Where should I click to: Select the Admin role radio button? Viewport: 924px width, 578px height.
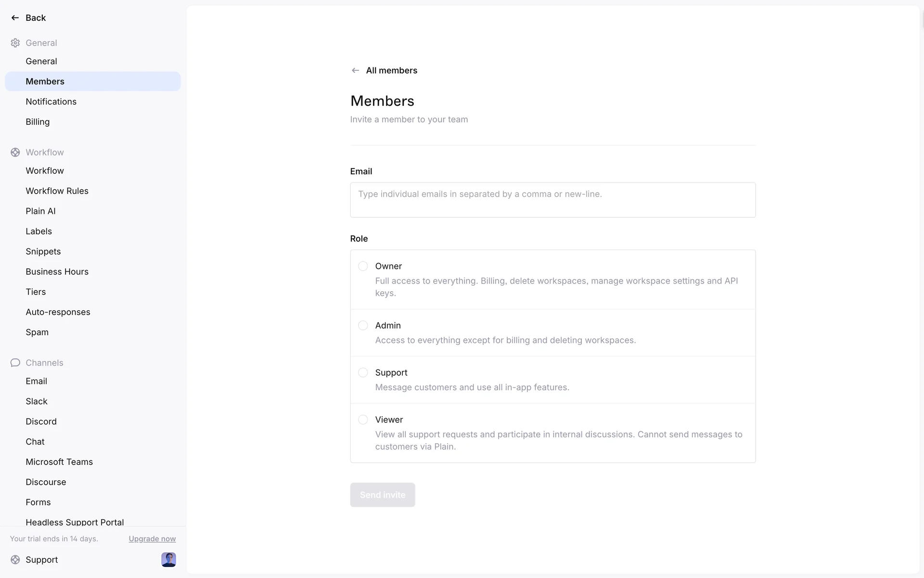pos(363,326)
